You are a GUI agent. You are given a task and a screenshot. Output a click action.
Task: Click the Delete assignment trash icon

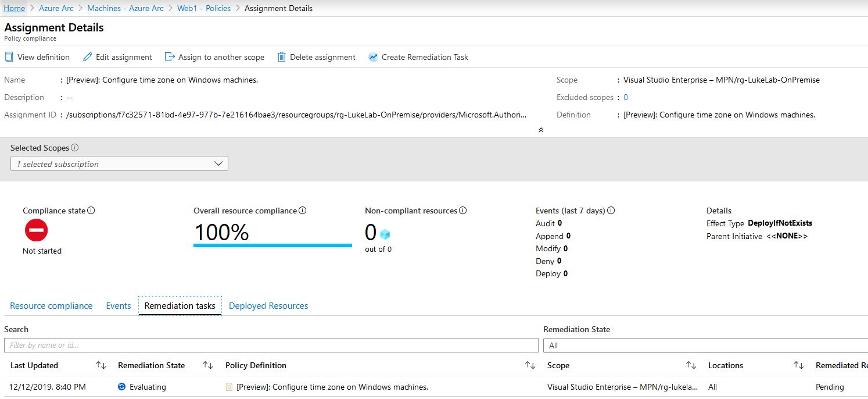point(282,57)
